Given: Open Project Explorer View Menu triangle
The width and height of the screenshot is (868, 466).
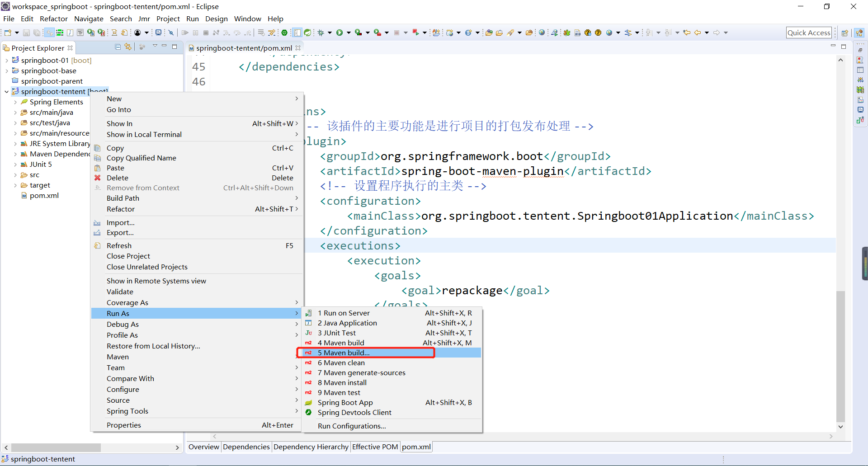Looking at the screenshot, I should (155, 46).
